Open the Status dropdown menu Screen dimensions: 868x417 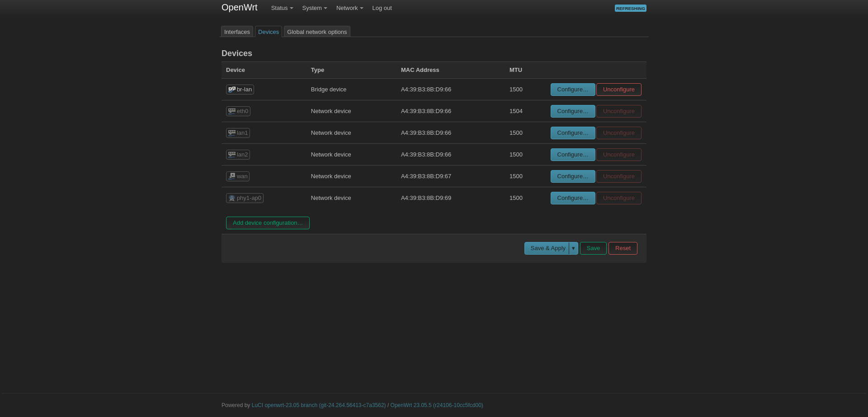click(x=282, y=8)
